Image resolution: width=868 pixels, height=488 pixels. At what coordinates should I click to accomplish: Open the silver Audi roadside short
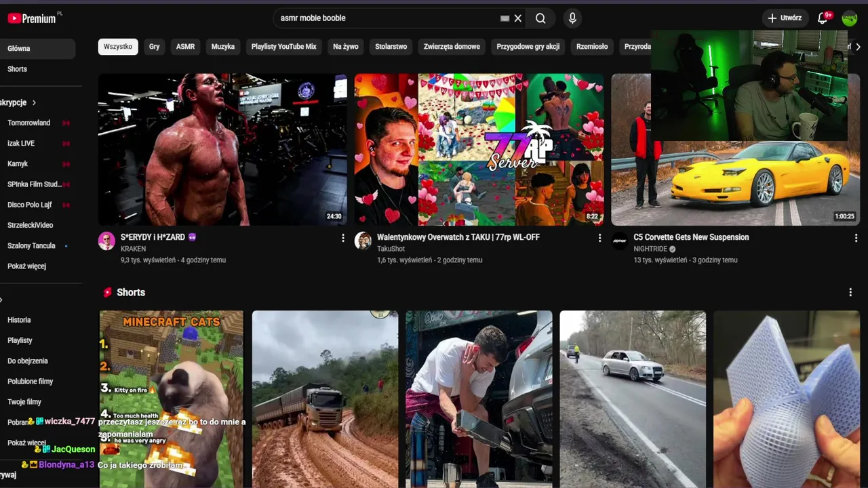pos(633,399)
